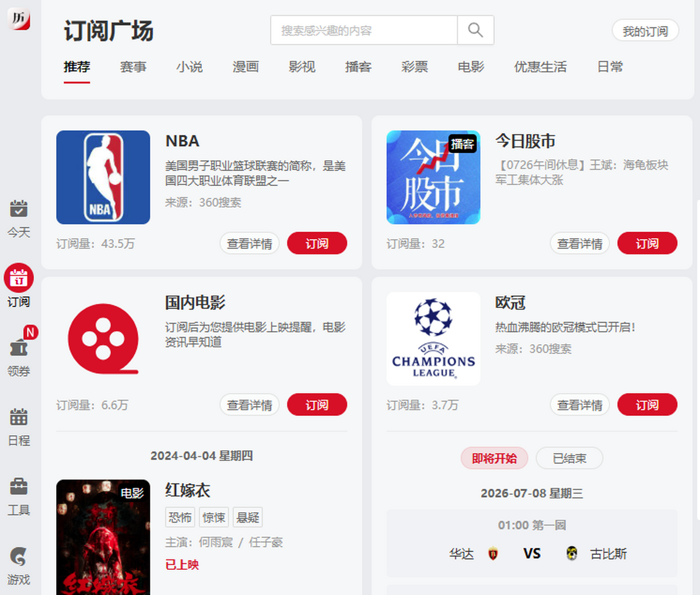Click the 已上映 status text
The height and width of the screenshot is (595, 700).
point(182,565)
